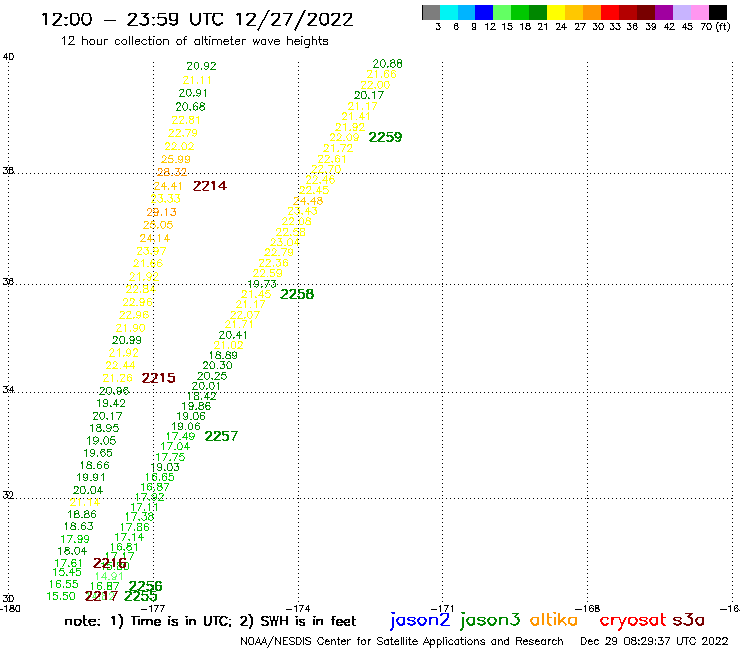Click the 2214 pass time marker
Image resolution: width=740 pixels, height=650 pixels.
click(x=210, y=186)
